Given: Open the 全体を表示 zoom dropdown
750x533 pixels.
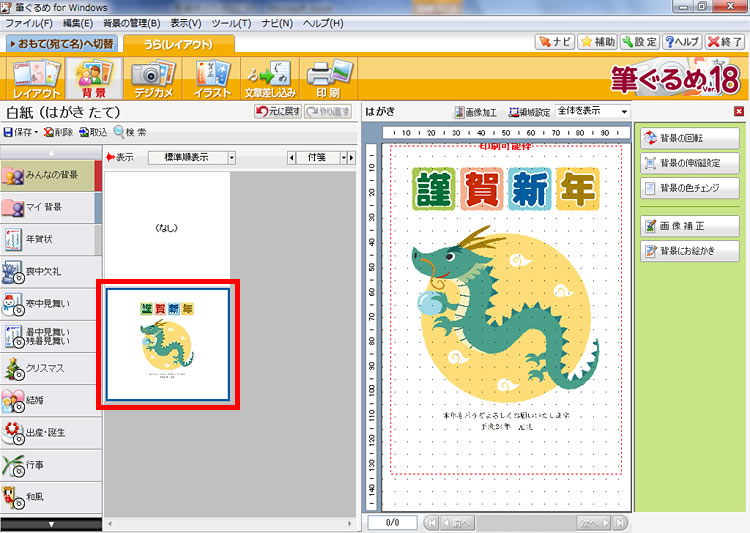Looking at the screenshot, I should [x=593, y=111].
